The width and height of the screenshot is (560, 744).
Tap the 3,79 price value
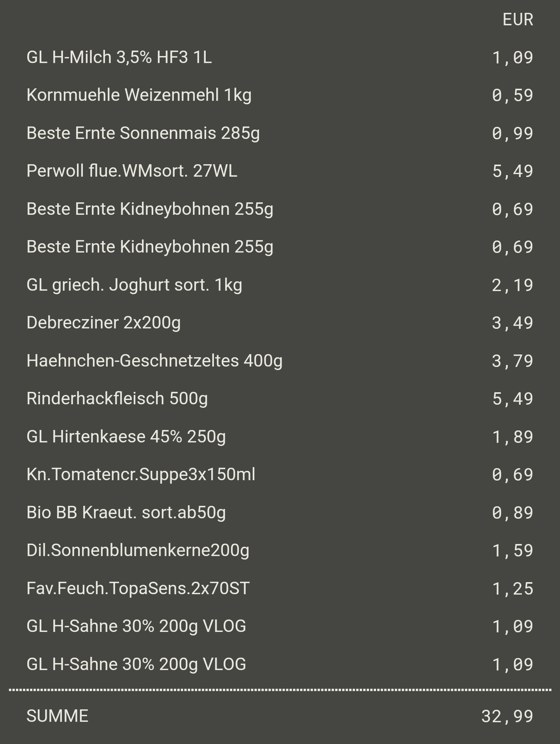coord(512,361)
